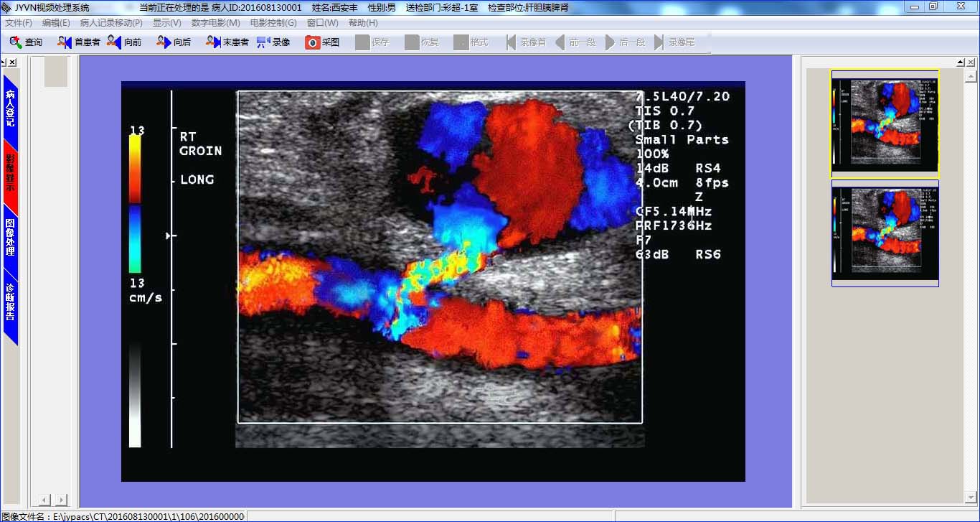Click the greyed 恢复 restore button
This screenshot has height=522, width=980.
[421, 42]
